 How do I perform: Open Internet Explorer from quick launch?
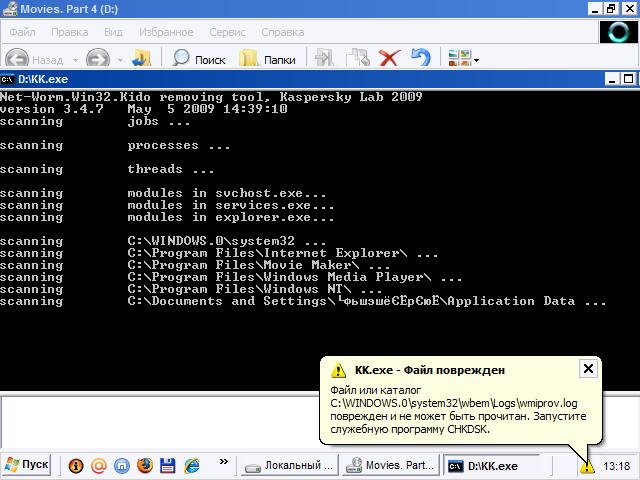click(x=191, y=466)
